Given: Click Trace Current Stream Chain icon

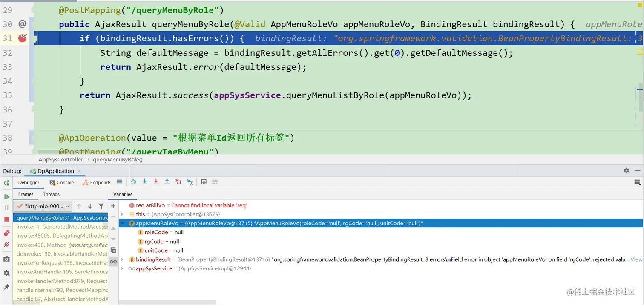Looking at the screenshot, I should click(x=215, y=182).
